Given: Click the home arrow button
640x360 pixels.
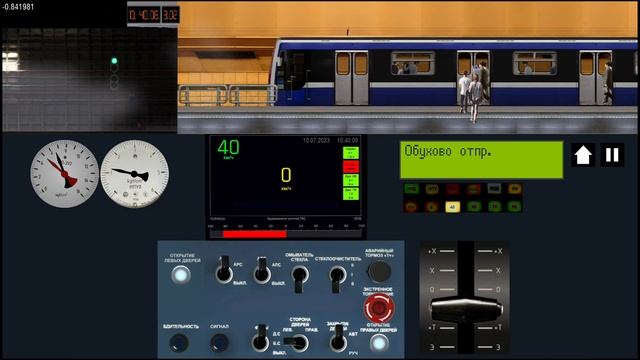Looking at the screenshot, I should click(583, 155).
